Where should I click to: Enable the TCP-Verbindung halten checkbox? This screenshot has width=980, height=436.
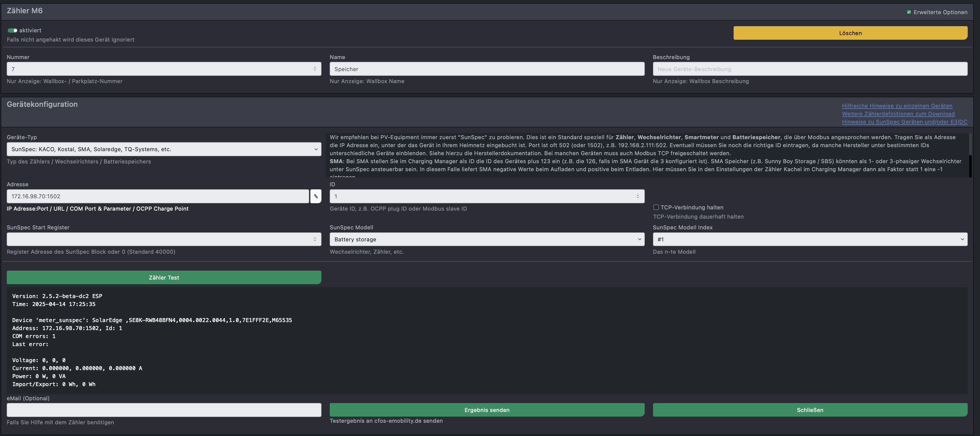point(656,207)
